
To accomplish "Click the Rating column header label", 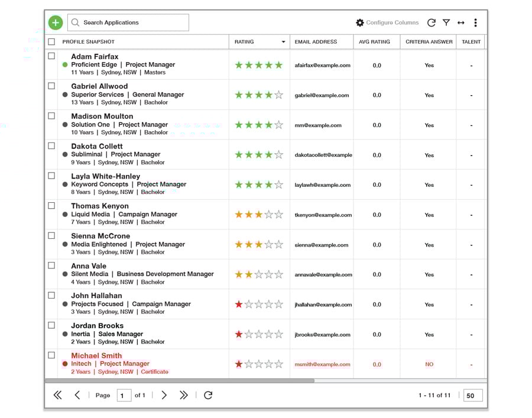I will pos(244,42).
